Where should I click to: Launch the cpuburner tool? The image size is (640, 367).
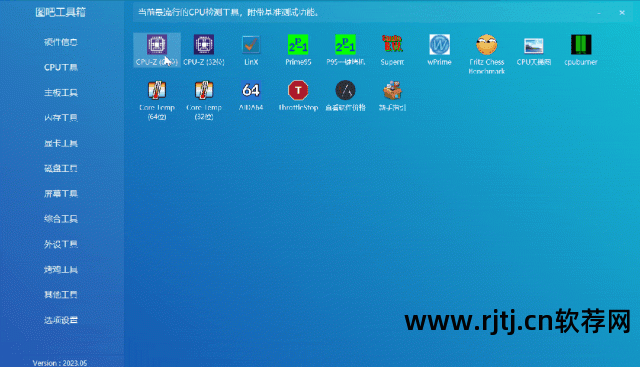pyautogui.click(x=581, y=50)
